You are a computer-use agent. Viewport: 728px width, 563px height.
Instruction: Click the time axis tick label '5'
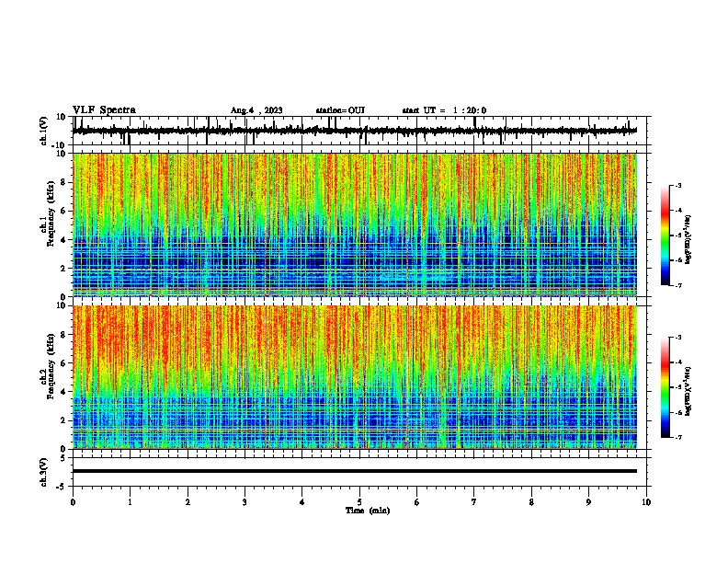tap(359, 502)
